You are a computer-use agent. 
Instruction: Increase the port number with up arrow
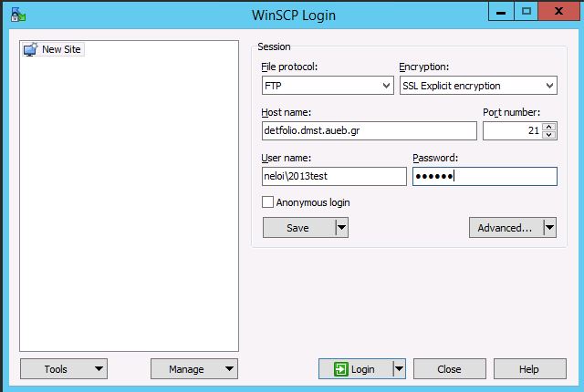coord(548,127)
